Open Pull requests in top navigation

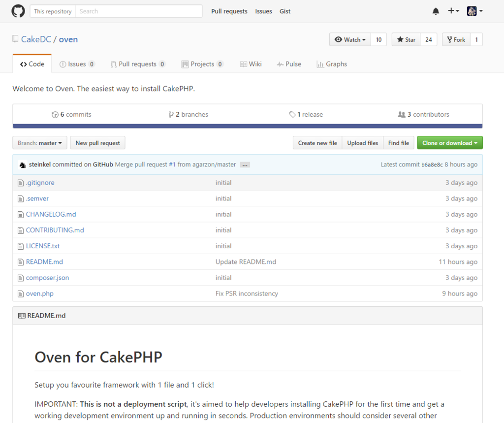(x=229, y=11)
